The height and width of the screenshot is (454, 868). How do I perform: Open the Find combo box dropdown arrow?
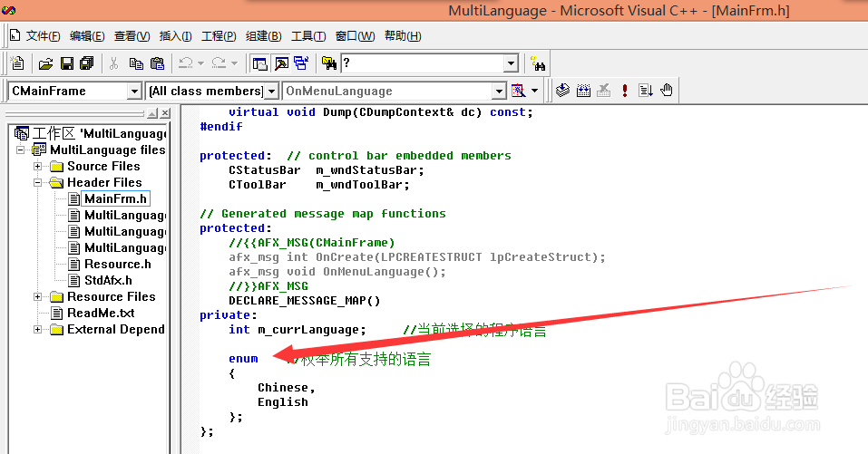511,63
